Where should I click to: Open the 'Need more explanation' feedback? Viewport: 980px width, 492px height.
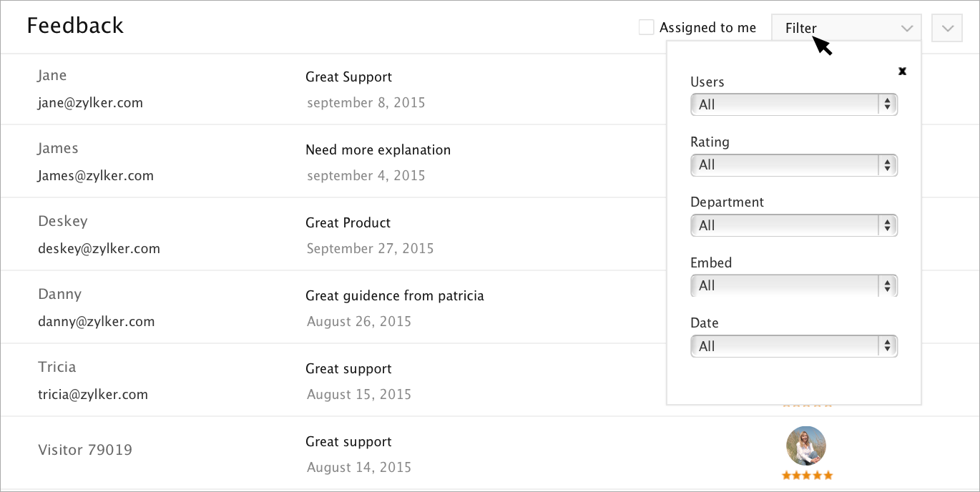click(x=378, y=150)
